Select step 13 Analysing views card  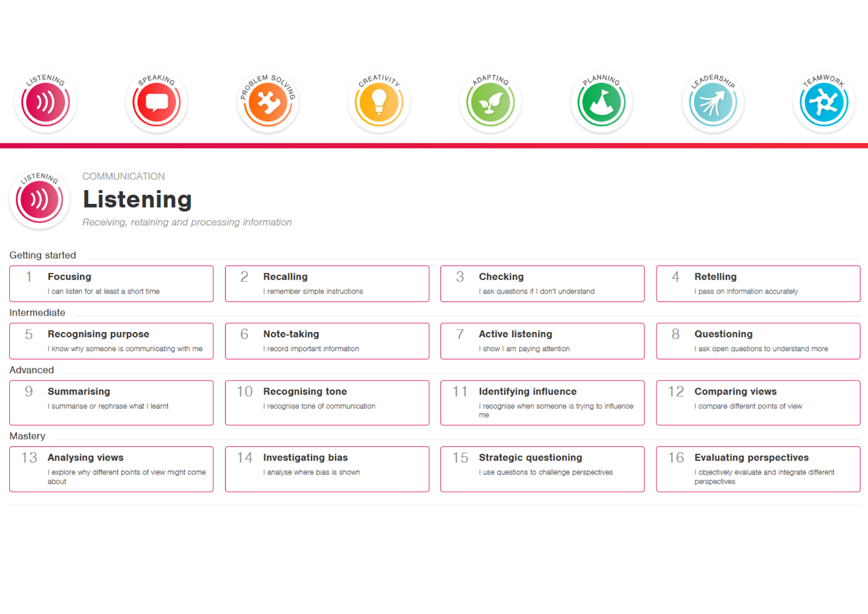click(x=111, y=469)
